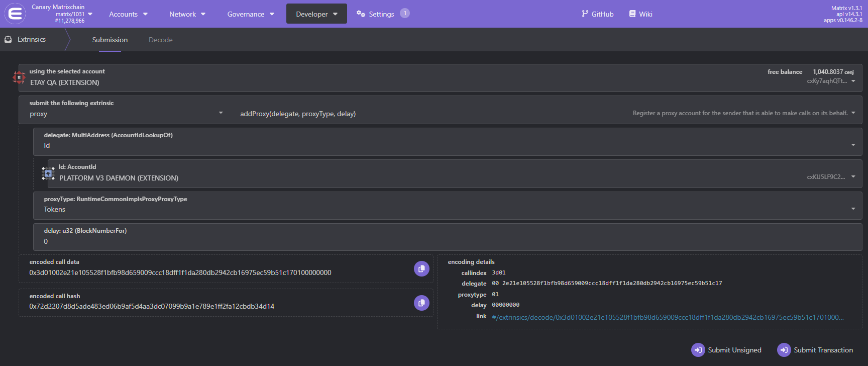The width and height of the screenshot is (868, 366).
Task: Click the PLATFORM V3 DAEMON identicon
Action: coord(48,173)
